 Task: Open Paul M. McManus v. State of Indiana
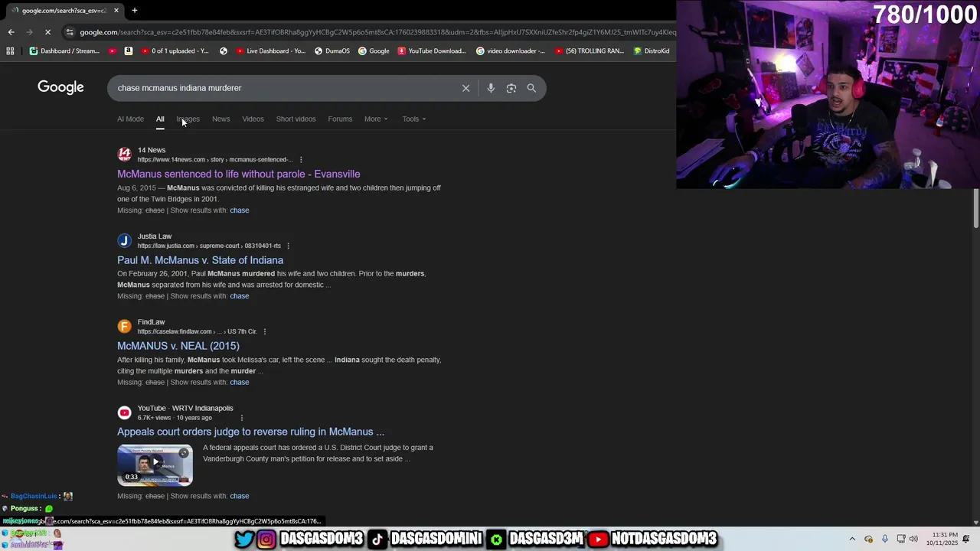[x=200, y=260]
